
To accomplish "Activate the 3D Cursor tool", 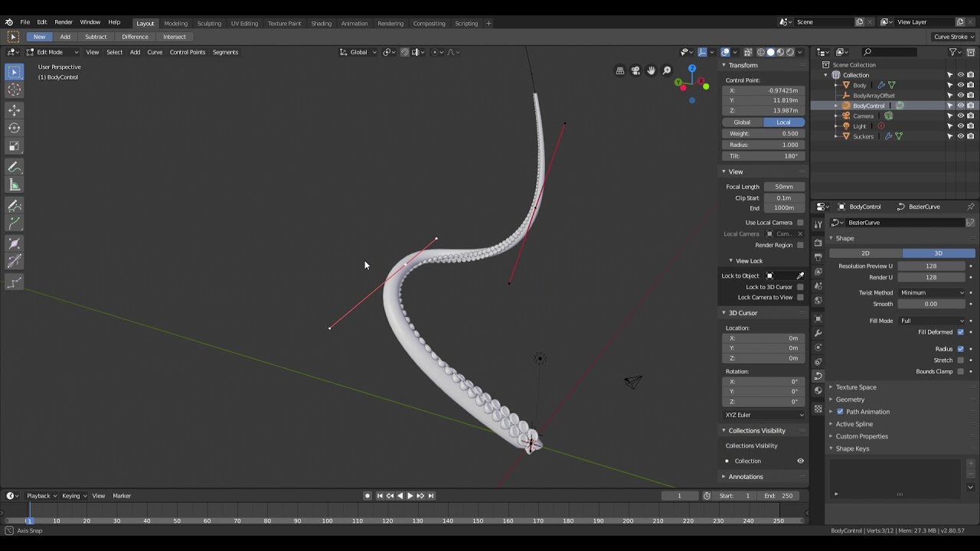I will (14, 90).
